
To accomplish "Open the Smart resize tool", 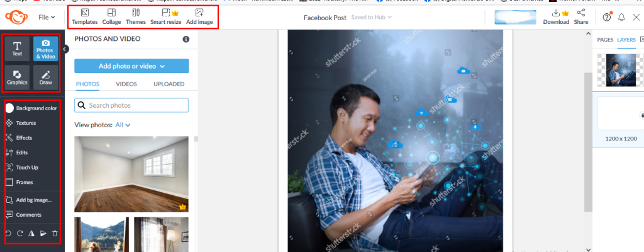I will click(x=166, y=17).
